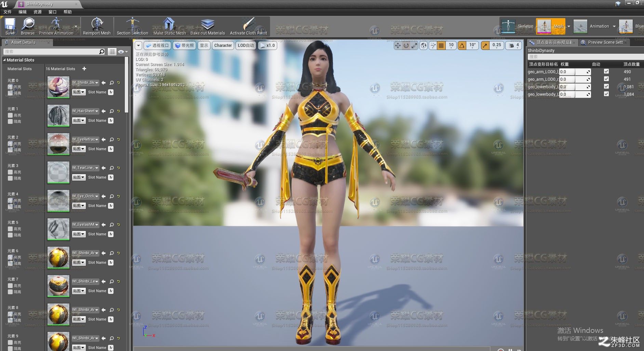Reset M_EyeRefrac slot to default
Image resolution: width=644 pixels, height=351 pixels.
point(119,140)
